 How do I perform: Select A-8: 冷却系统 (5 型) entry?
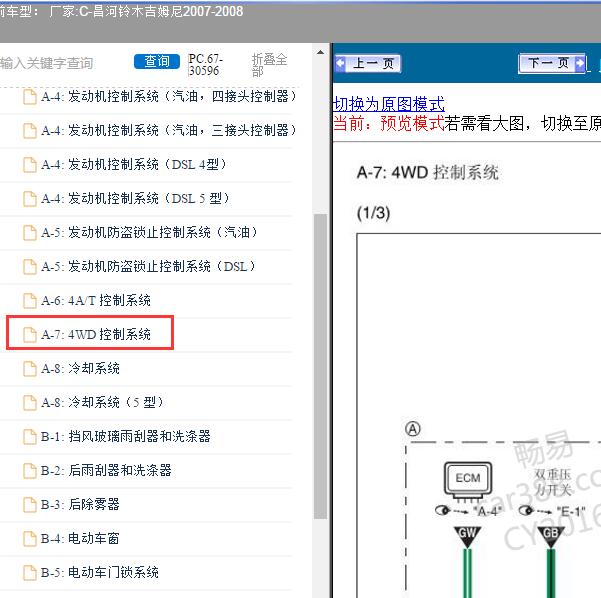[x=102, y=402]
